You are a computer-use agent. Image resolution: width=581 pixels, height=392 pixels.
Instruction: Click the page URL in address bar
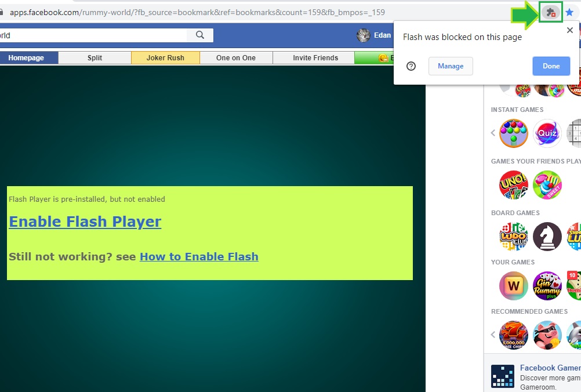point(197,12)
